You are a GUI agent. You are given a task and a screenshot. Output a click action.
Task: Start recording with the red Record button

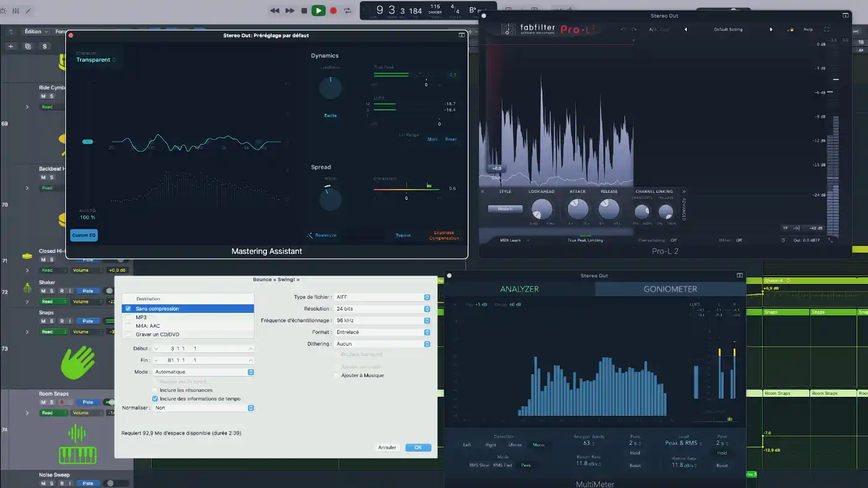(x=334, y=10)
